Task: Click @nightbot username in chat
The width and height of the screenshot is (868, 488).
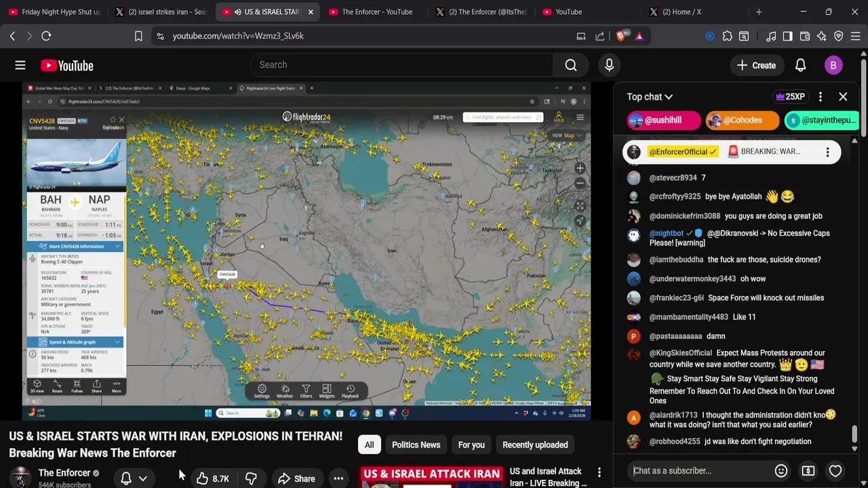Action: coord(667,233)
